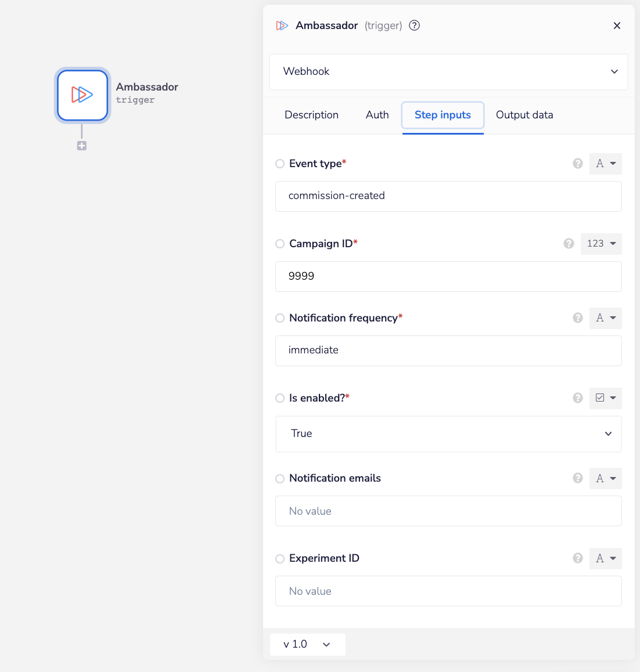Toggle the circle next to Experiment ID
The width and height of the screenshot is (640, 672).
pos(280,558)
